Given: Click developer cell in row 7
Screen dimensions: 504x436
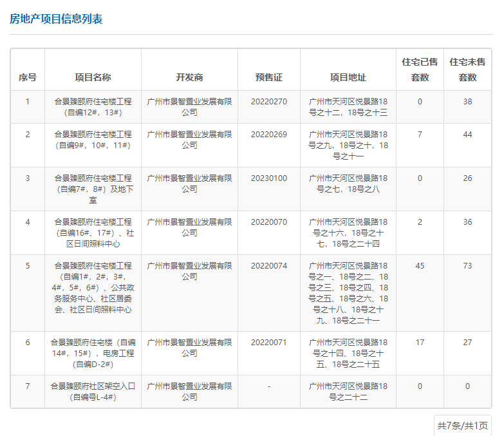Looking at the screenshot, I should pos(189,392).
